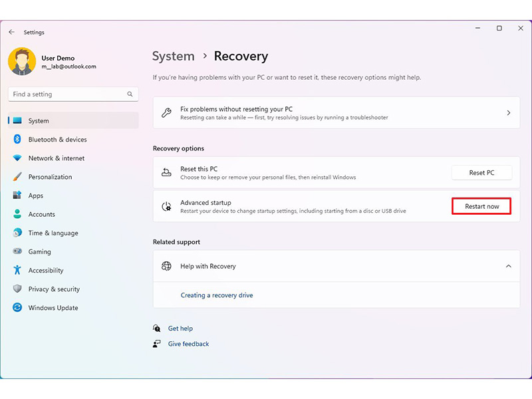Click System in the breadcrumb
Image resolution: width=532 pixels, height=399 pixels.
tap(174, 57)
